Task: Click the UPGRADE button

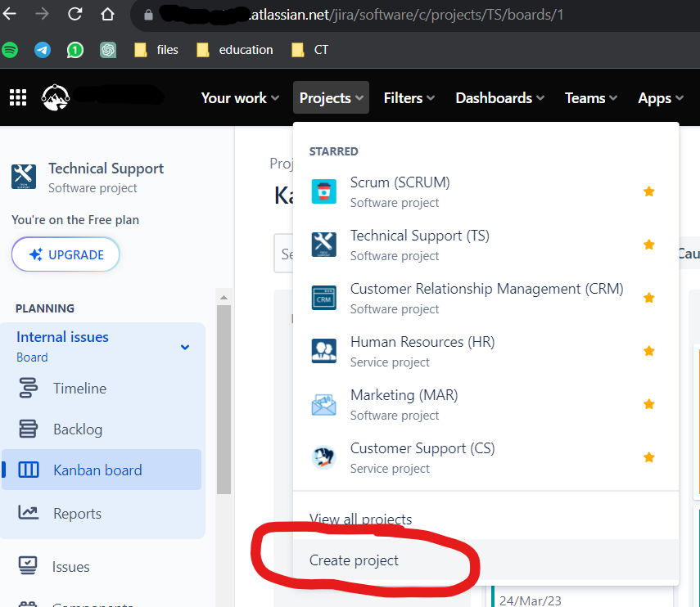Action: (x=65, y=254)
